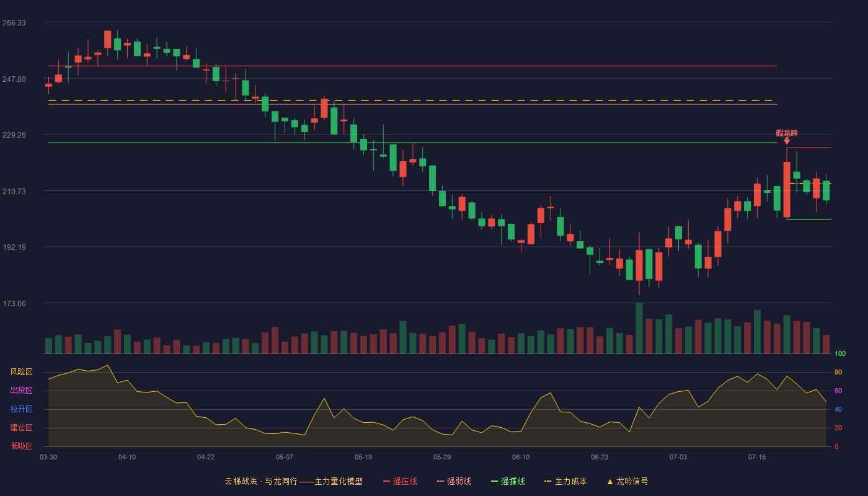This screenshot has height=496, width=868.
Task: Click the 192.19 price axis label
Action: (14, 247)
